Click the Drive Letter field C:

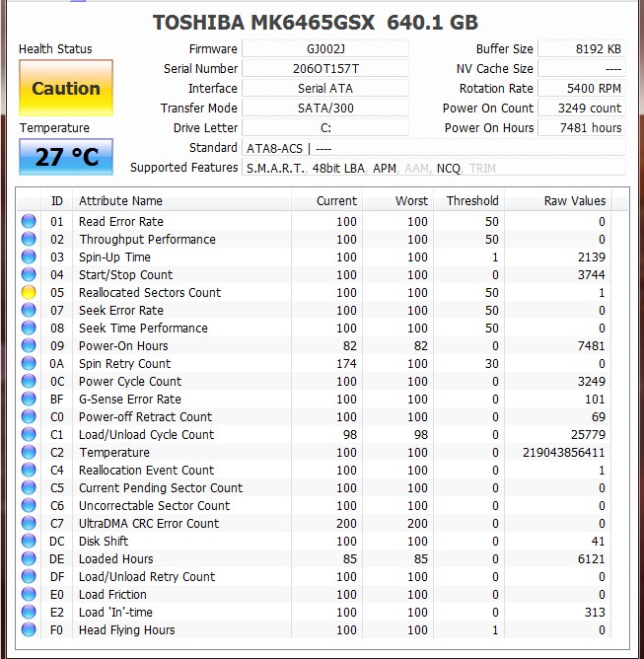325,128
